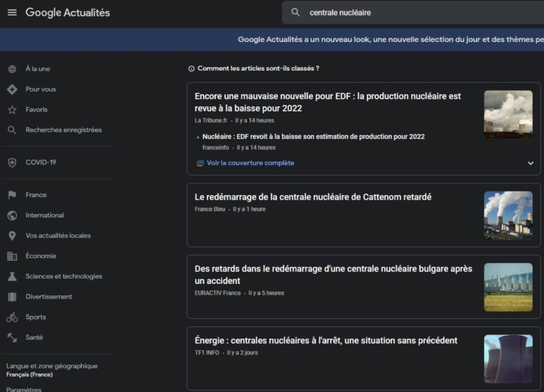Open Sciences et technologies section
Image resolution: width=544 pixels, height=392 pixels.
coord(64,276)
